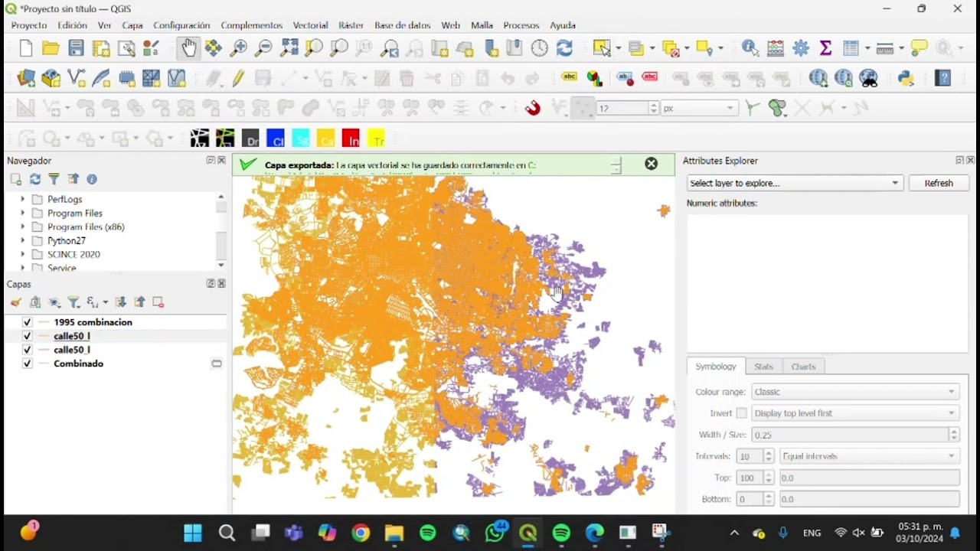
Task: Close the Capas panel
Action: tap(222, 284)
